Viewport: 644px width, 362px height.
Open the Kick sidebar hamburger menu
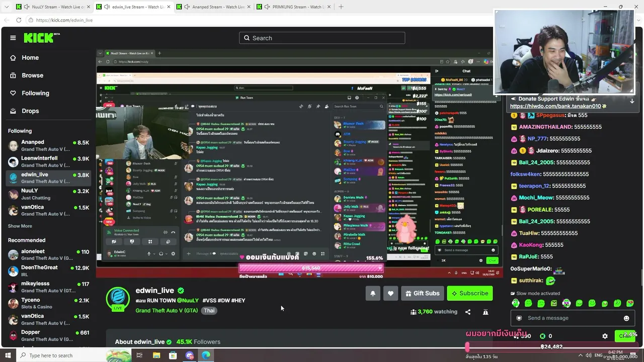pyautogui.click(x=13, y=38)
